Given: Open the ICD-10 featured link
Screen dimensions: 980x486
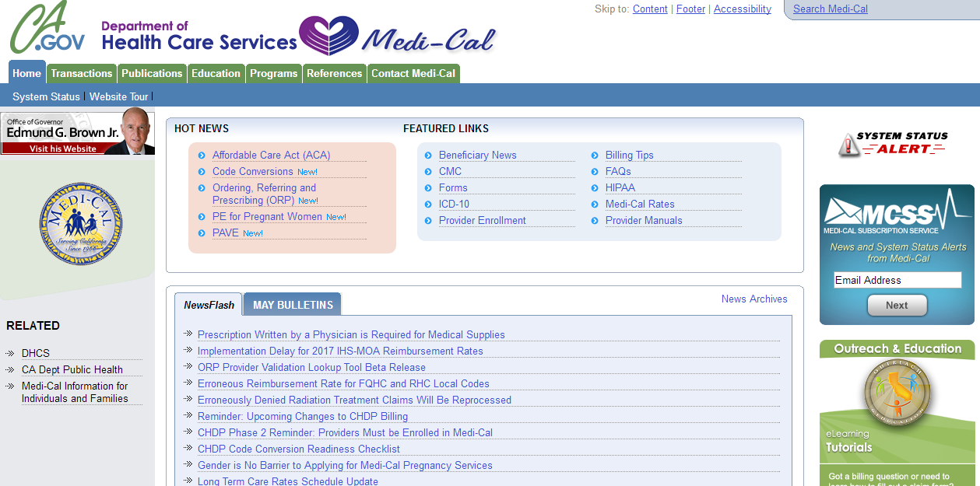Looking at the screenshot, I should click(453, 204).
